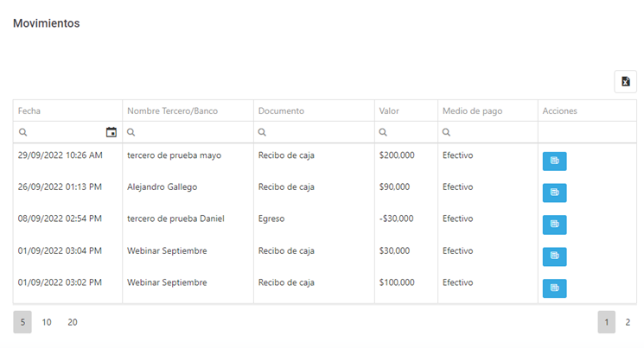The image size is (644, 348).
Task: Show 20 rows per page
Action: [73, 322]
